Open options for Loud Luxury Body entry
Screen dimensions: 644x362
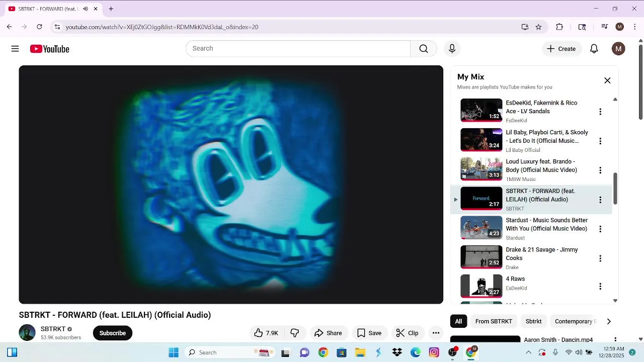[600, 170]
